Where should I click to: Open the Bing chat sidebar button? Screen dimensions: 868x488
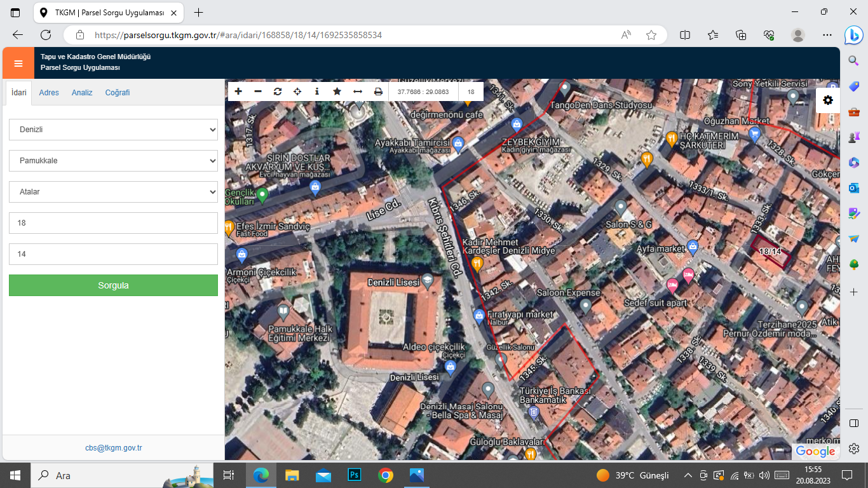tap(853, 35)
